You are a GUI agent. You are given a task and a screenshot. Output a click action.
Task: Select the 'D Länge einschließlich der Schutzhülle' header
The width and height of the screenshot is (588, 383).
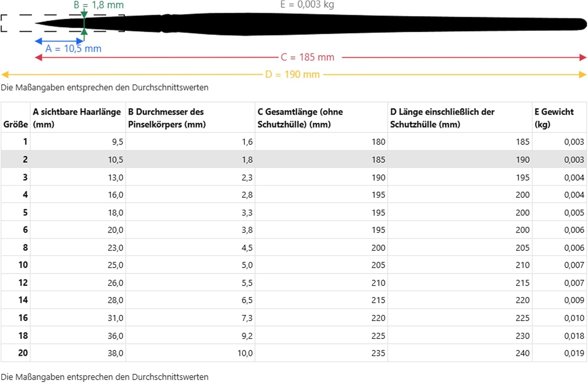pos(442,117)
